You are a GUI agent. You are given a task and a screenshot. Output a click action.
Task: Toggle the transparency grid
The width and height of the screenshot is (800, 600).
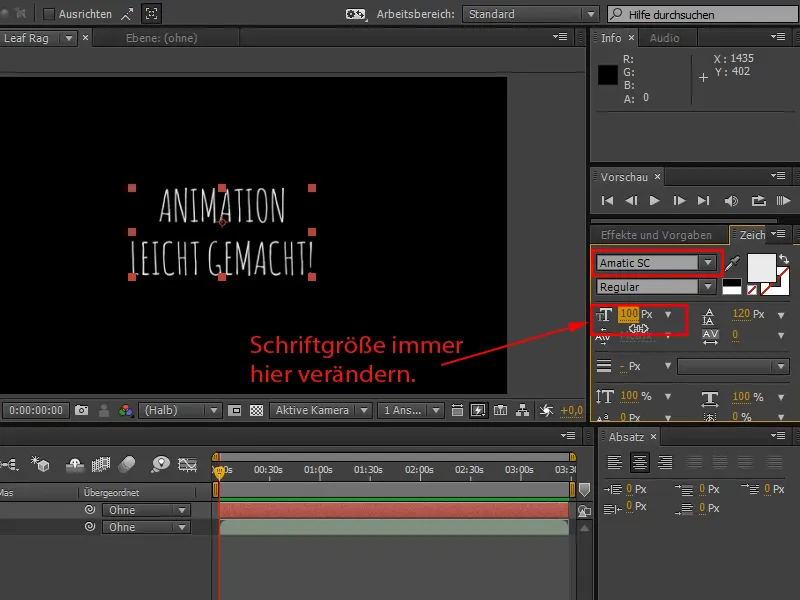pyautogui.click(x=257, y=410)
